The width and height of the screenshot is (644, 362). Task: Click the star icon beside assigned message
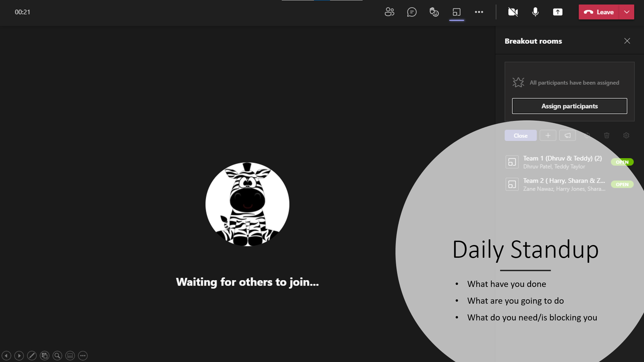point(518,82)
